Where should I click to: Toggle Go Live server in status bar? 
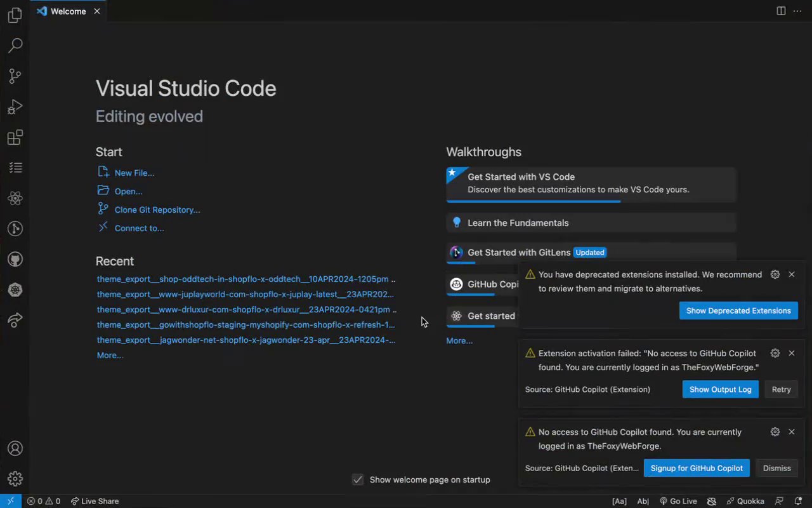678,501
